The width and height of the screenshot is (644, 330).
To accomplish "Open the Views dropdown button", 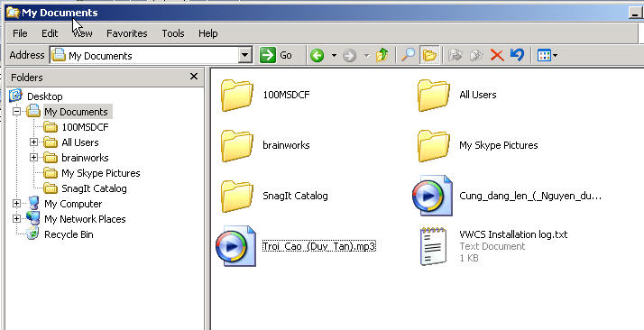I will tap(547, 55).
